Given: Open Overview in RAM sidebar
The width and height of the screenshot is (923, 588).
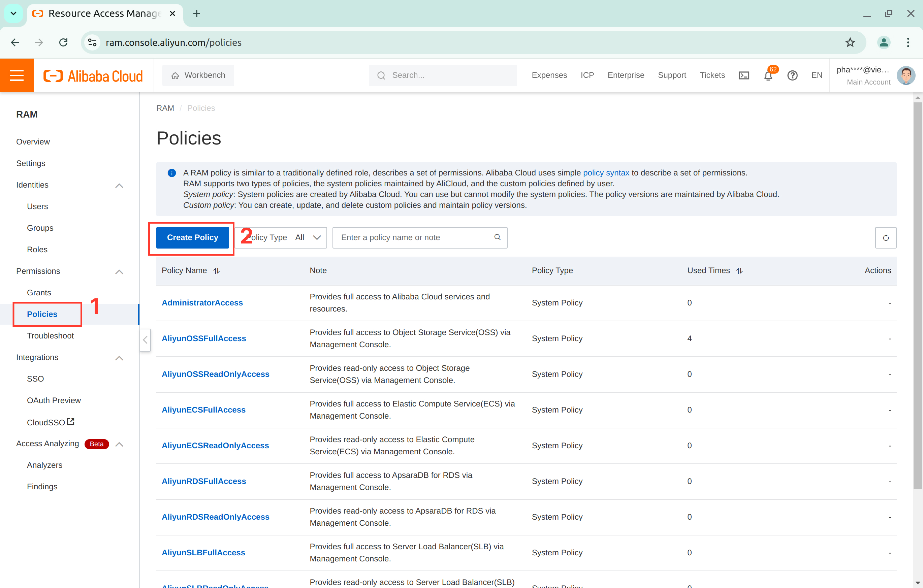Looking at the screenshot, I should click(33, 142).
